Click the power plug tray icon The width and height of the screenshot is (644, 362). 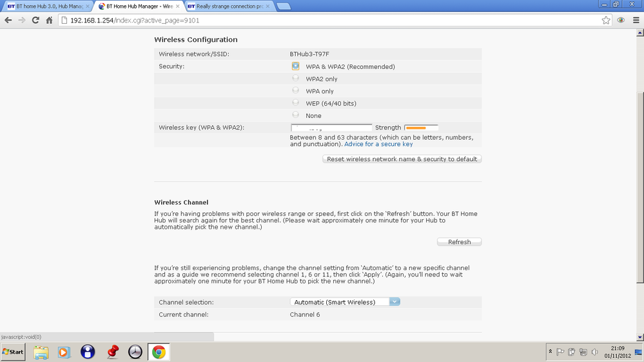coord(571,352)
